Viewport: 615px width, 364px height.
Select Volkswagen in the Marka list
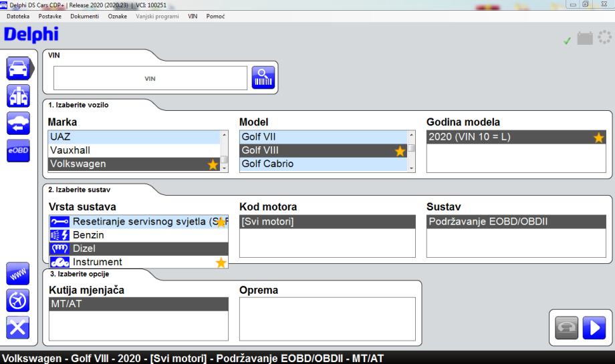click(134, 164)
